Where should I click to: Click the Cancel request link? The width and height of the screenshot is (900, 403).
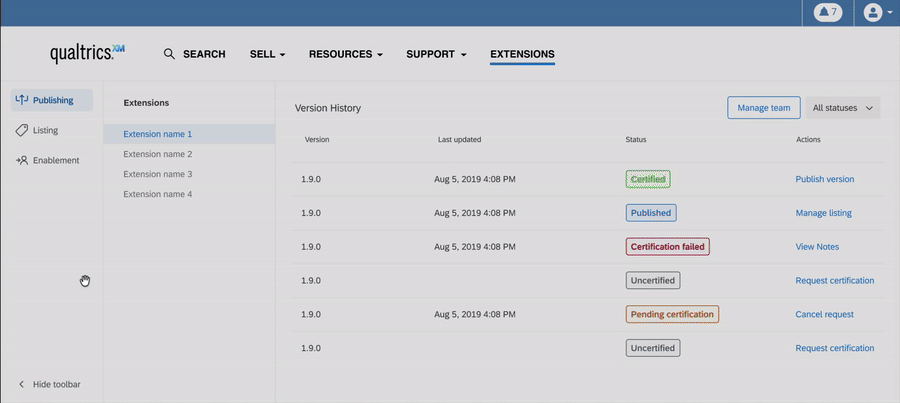click(x=825, y=315)
